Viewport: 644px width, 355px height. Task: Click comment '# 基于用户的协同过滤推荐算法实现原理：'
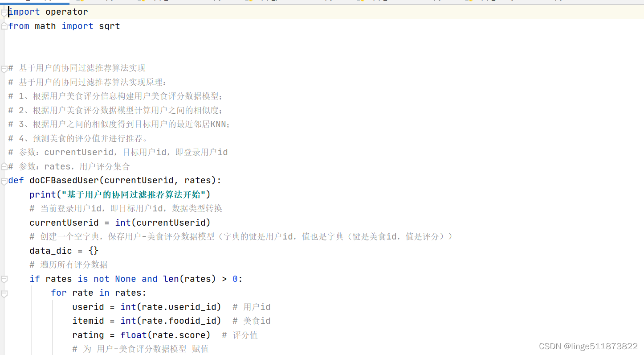click(88, 82)
